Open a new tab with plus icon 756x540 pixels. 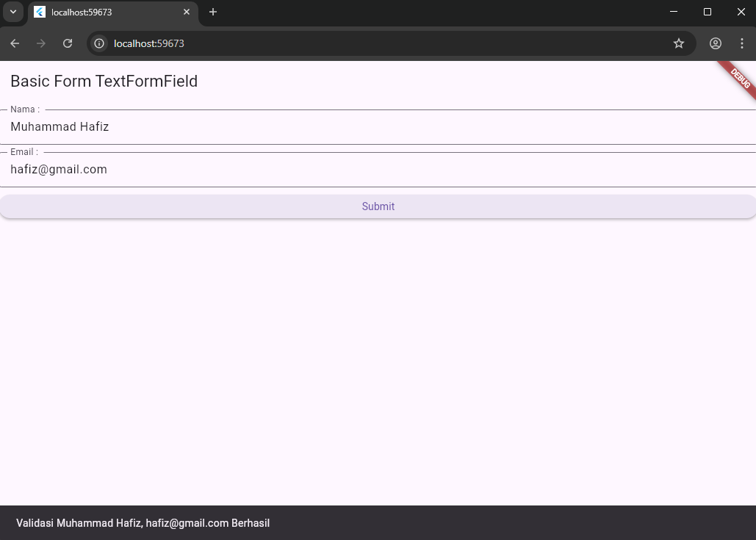pyautogui.click(x=213, y=12)
